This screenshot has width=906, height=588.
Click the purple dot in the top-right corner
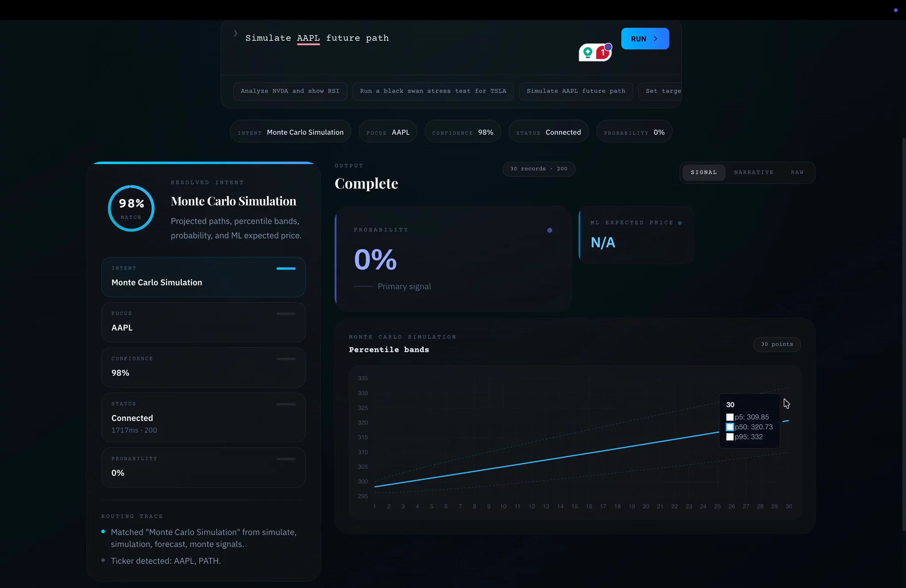[896, 10]
